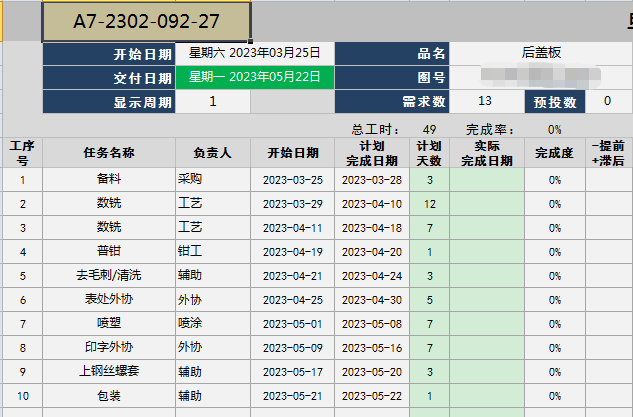Click the 喷涂 responsible person cell
Viewport: 633px width, 417px height.
212,324
